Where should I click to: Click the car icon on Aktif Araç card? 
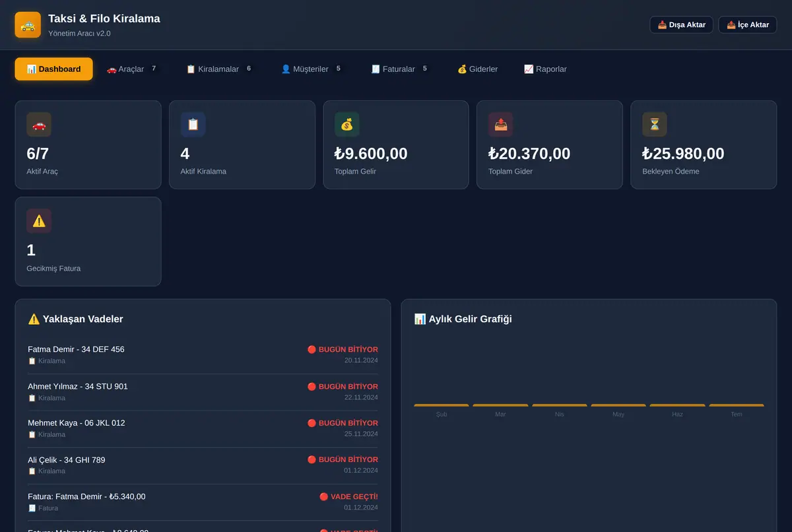click(39, 124)
